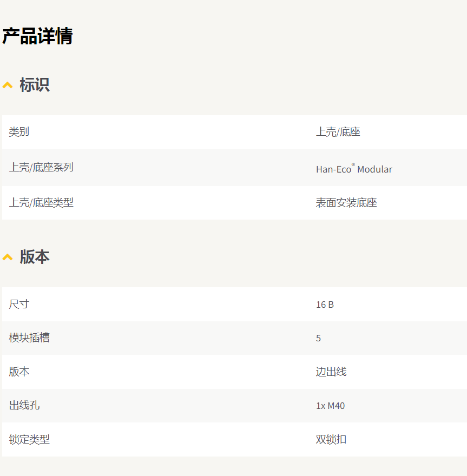
Task: Click the 产品详情 page title
Action: point(37,36)
